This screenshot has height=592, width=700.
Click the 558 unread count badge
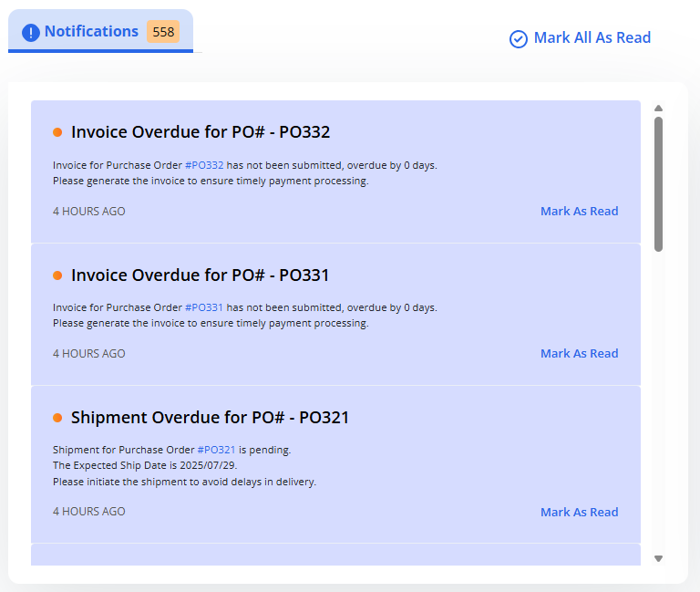(163, 32)
